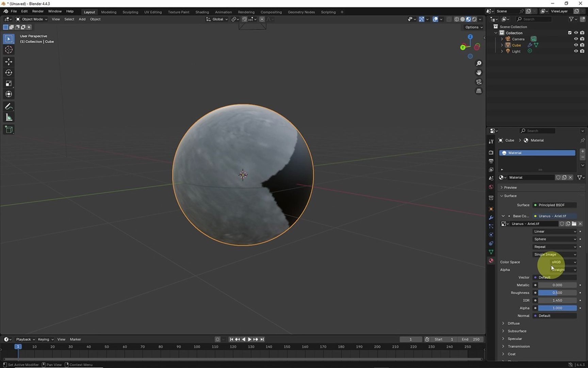The image size is (588, 368).
Task: Open the viewport Add menu
Action: coord(82,19)
